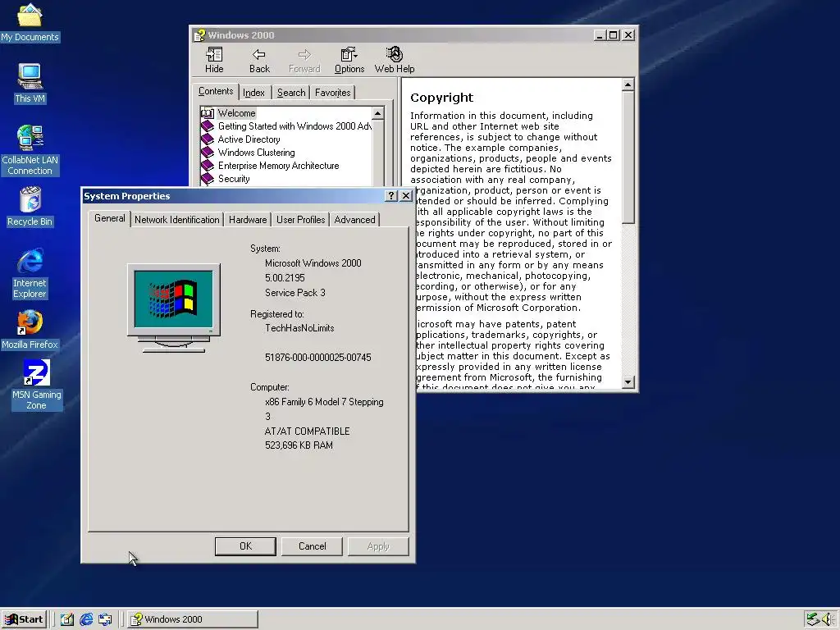The width and height of the screenshot is (840, 630).
Task: Open User Profiles tab
Action: point(300,220)
